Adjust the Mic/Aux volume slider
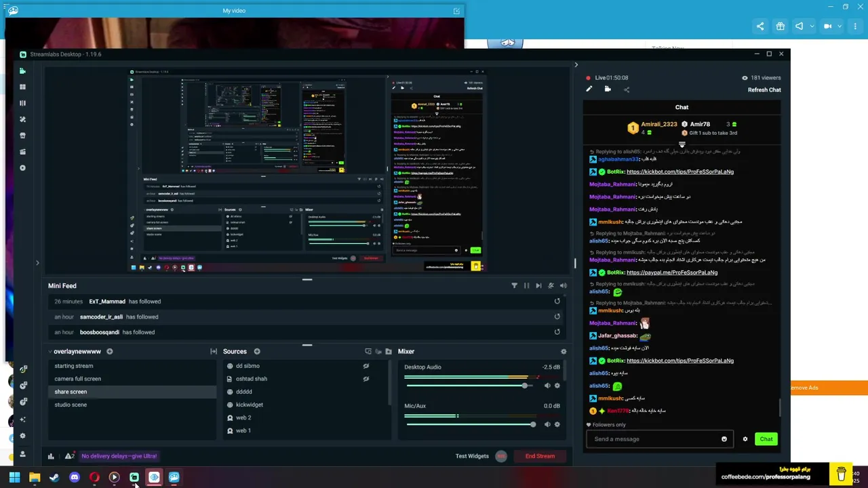Viewport: 868px width, 488px height. 471,424
